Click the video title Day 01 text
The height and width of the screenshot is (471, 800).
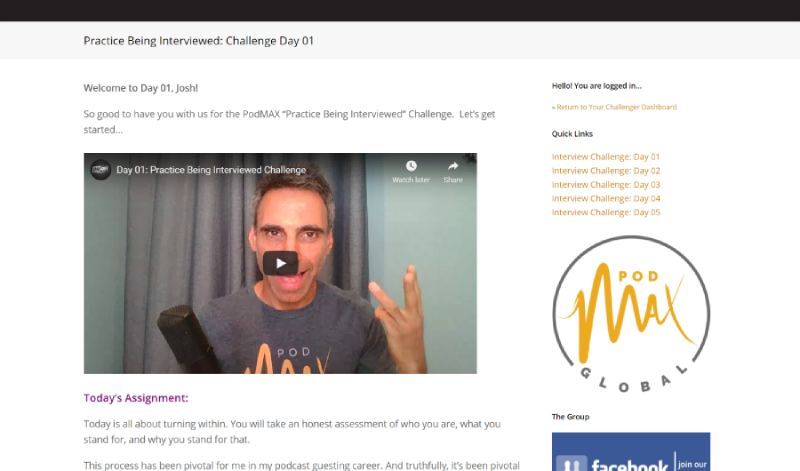[211, 170]
